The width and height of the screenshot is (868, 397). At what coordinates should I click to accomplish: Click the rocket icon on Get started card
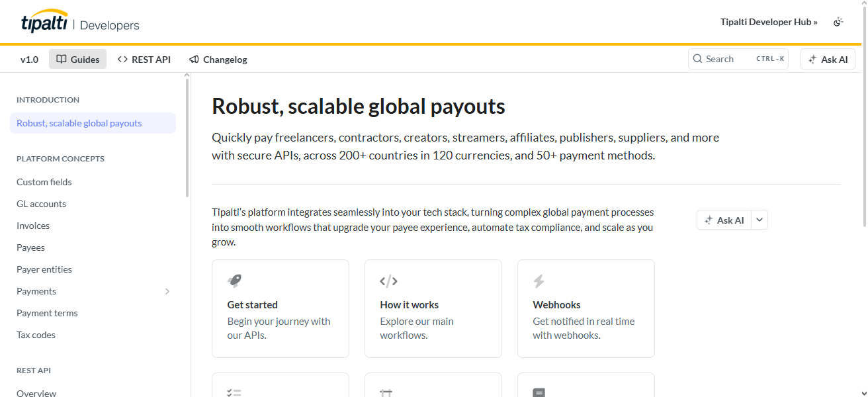234,281
